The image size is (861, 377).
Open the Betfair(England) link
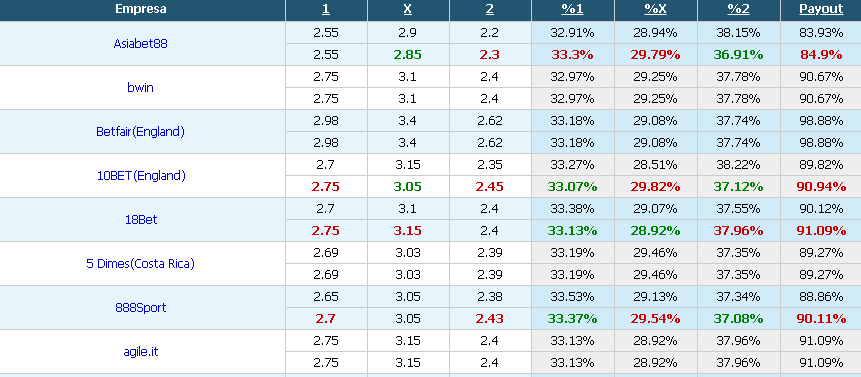click(141, 132)
